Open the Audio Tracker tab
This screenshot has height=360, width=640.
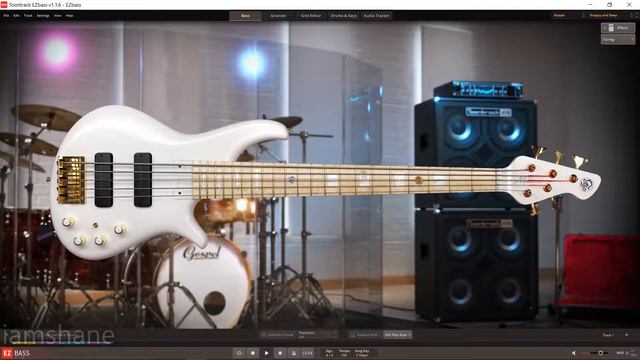(x=376, y=16)
